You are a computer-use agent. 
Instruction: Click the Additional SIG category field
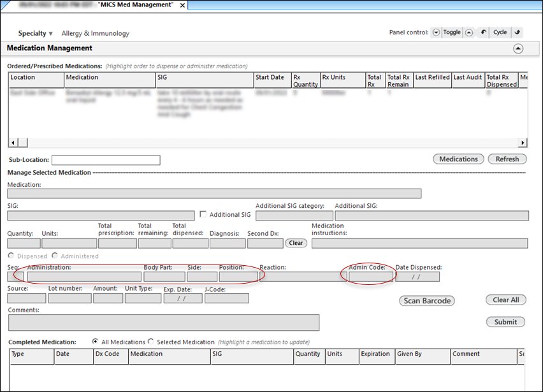(294, 215)
